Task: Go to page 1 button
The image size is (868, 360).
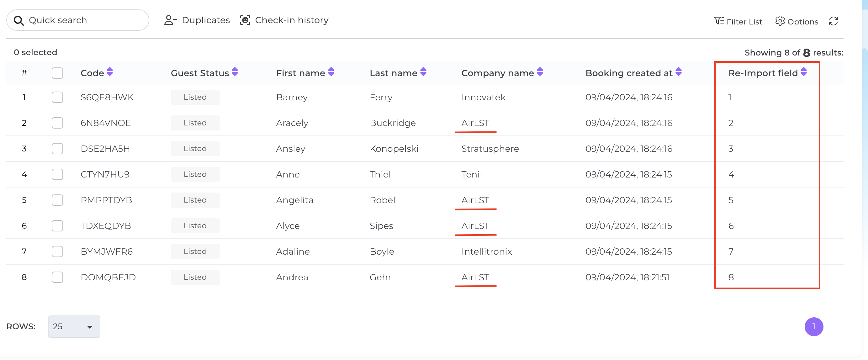Action: pyautogui.click(x=814, y=327)
